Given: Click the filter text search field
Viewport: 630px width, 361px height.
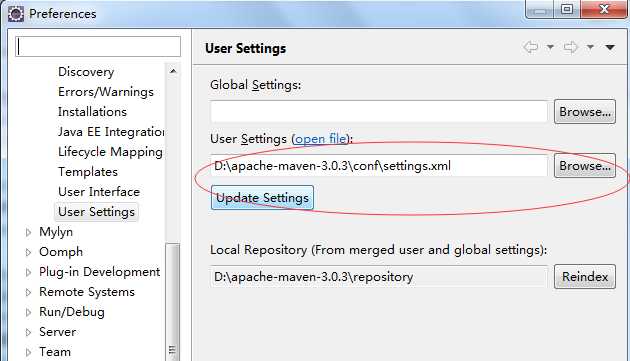Looking at the screenshot, I should (98, 47).
